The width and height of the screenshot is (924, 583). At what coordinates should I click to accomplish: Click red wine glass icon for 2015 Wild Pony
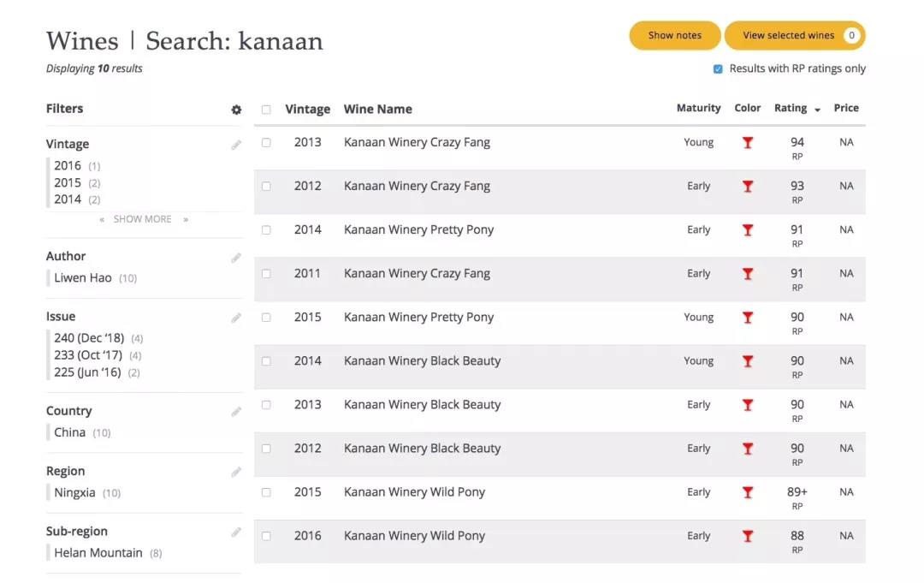tap(747, 492)
